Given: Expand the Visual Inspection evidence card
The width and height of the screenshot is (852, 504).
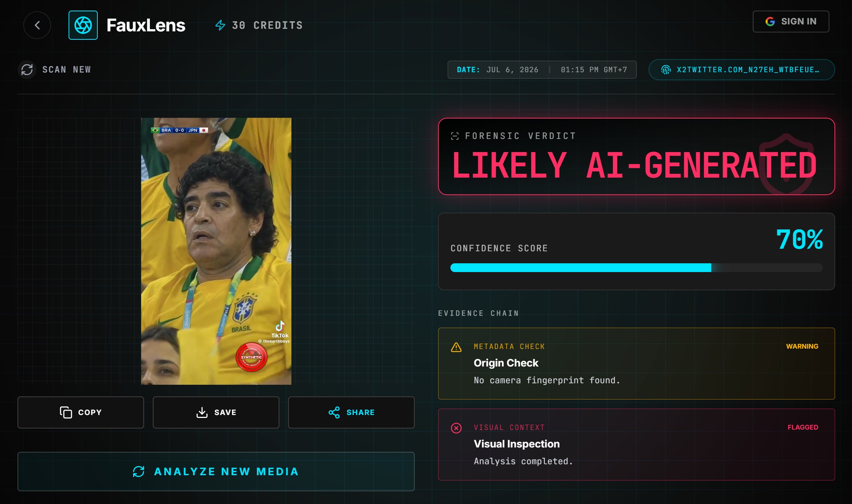Looking at the screenshot, I should (x=636, y=445).
